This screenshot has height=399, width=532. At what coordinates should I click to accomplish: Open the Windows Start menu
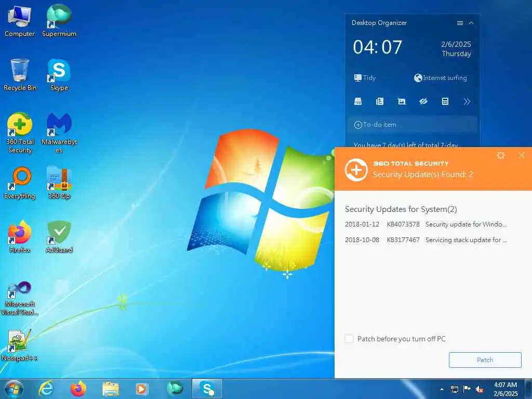[14, 389]
